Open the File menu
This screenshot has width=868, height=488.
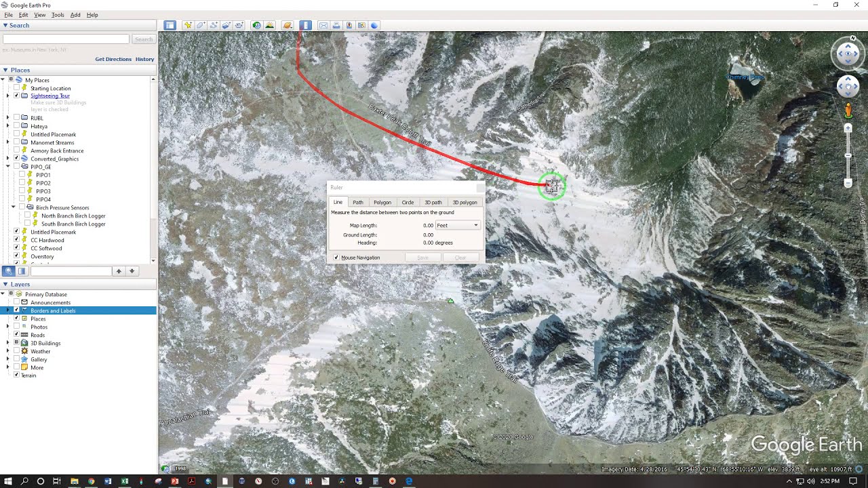[x=8, y=14]
